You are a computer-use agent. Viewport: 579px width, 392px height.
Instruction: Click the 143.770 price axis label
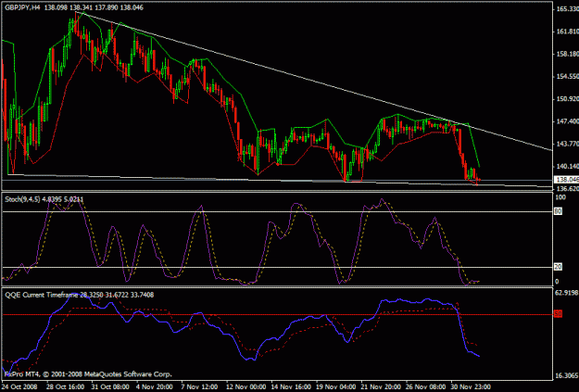567,144
